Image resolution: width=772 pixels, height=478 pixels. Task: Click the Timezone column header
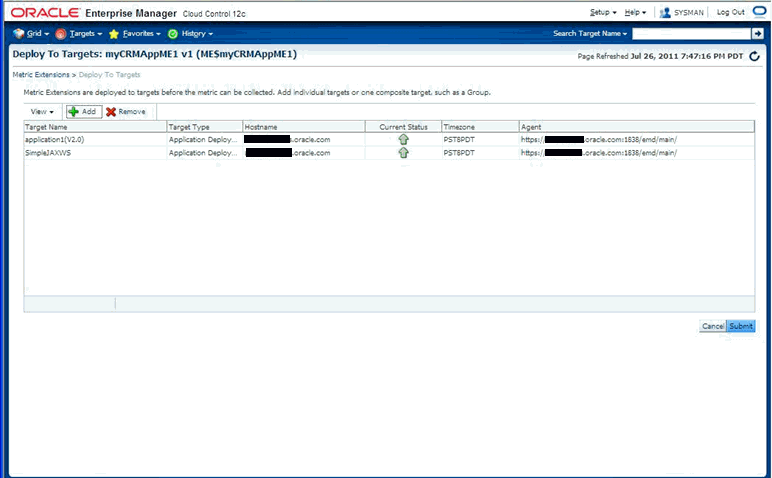(480, 127)
